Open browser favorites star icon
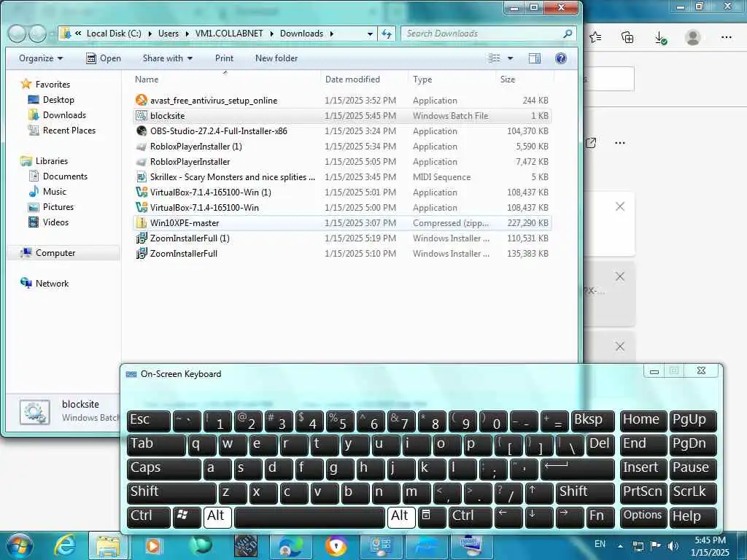The image size is (747, 560). (595, 37)
